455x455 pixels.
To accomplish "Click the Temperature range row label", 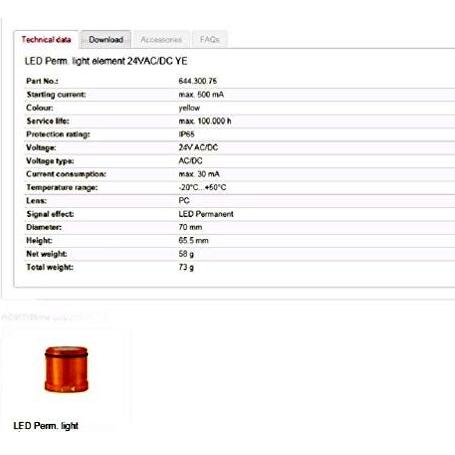I will 62,187.
